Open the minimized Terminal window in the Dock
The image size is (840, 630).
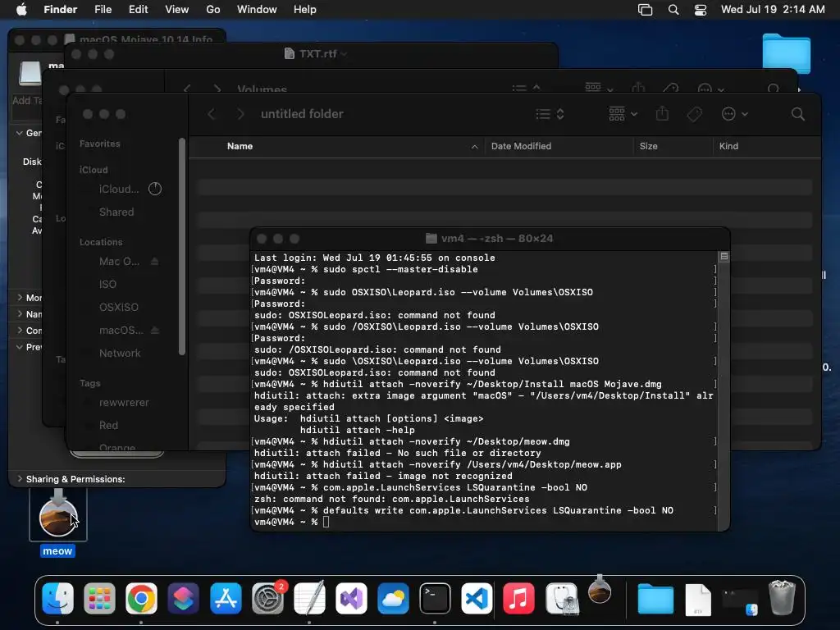coord(741,600)
